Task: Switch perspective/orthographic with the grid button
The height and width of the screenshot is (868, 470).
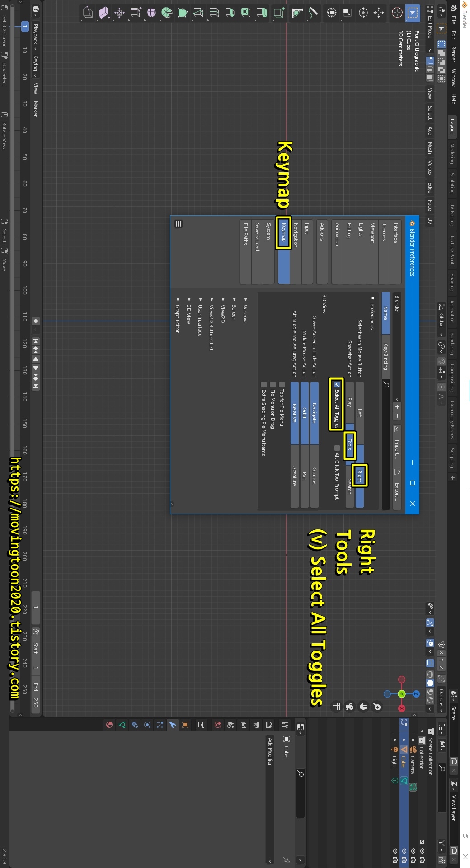Action: click(336, 707)
